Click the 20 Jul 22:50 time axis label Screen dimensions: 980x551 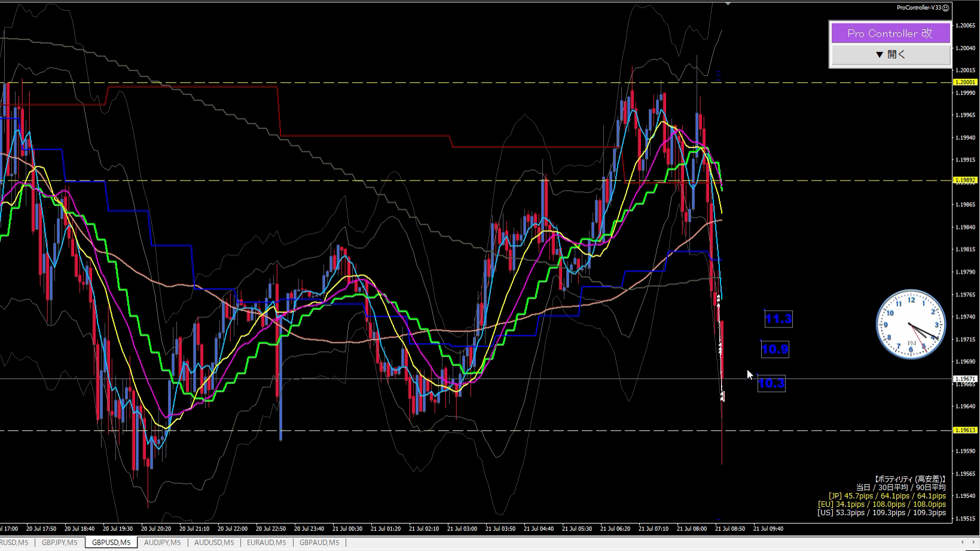point(271,529)
